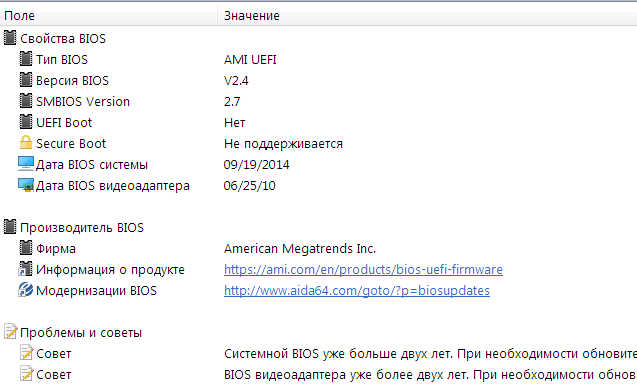Click the notepad icon beside Проблемы и советы
The image size is (637, 389).
tap(10, 332)
